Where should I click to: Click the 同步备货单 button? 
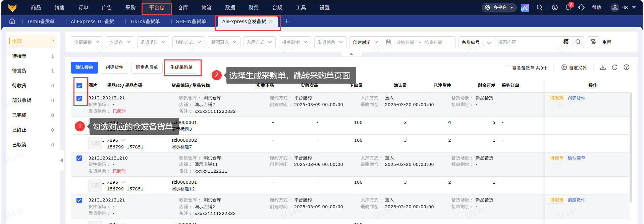coord(147,68)
